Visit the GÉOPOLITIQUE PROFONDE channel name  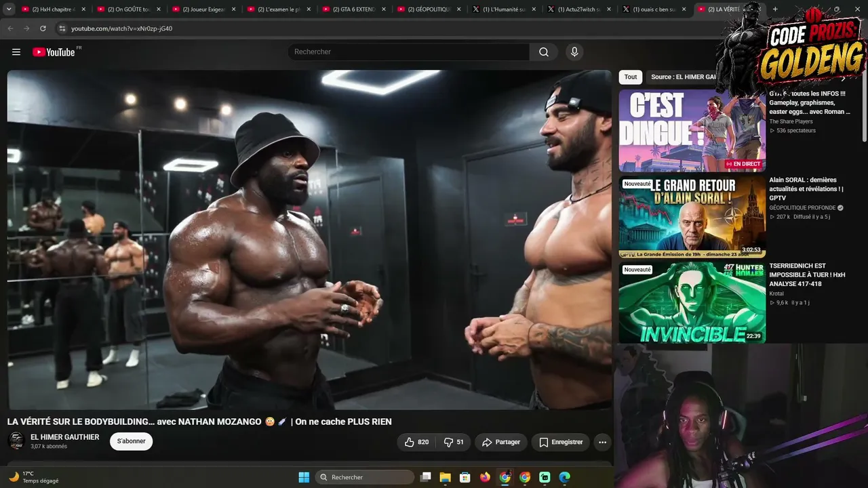[802, 208]
